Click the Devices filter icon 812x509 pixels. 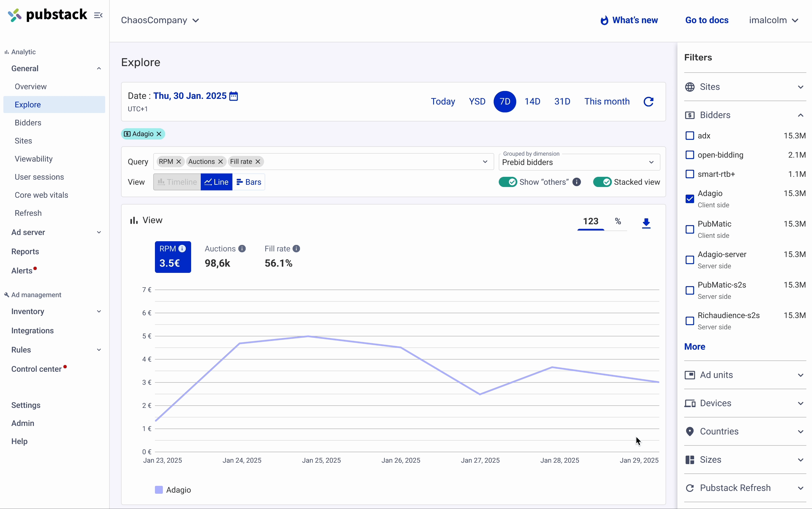690,404
